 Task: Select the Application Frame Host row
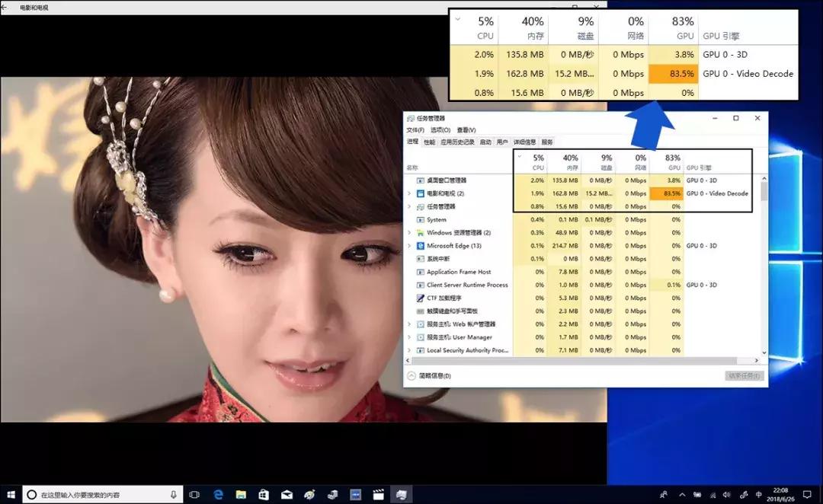click(x=583, y=272)
